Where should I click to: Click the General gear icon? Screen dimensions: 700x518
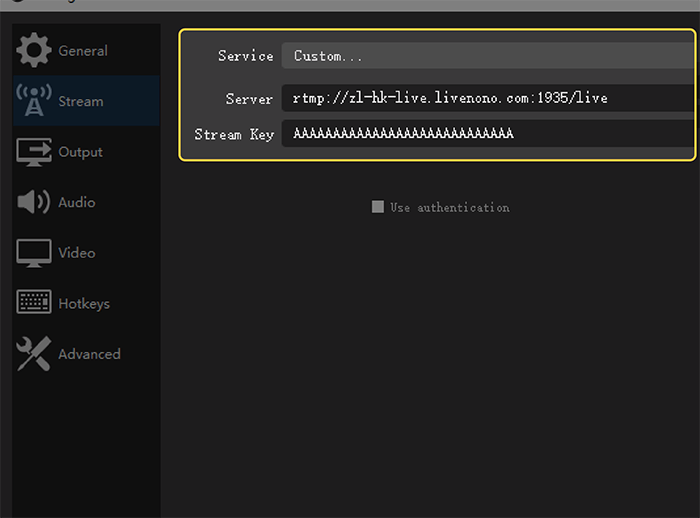(x=34, y=51)
